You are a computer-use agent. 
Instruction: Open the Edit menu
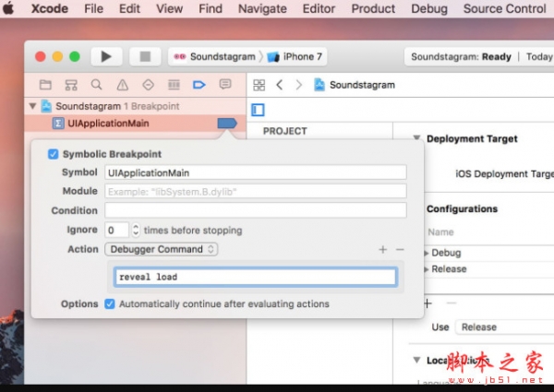pyautogui.click(x=129, y=8)
